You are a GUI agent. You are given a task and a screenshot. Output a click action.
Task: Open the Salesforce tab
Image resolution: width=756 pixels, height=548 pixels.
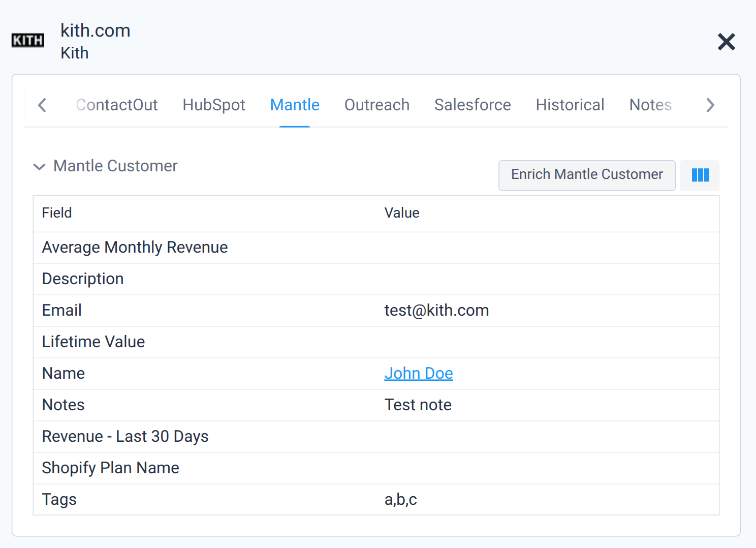pyautogui.click(x=472, y=105)
